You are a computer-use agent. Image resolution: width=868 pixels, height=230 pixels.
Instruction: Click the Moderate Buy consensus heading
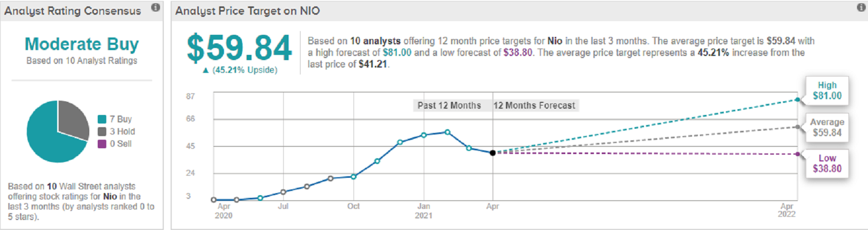(x=82, y=44)
